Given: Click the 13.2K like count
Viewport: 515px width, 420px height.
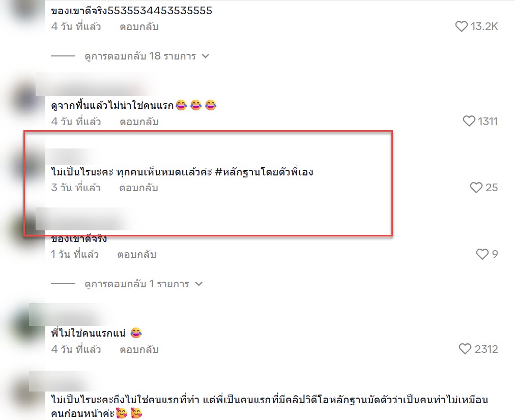Looking at the screenshot, I should (x=484, y=26).
